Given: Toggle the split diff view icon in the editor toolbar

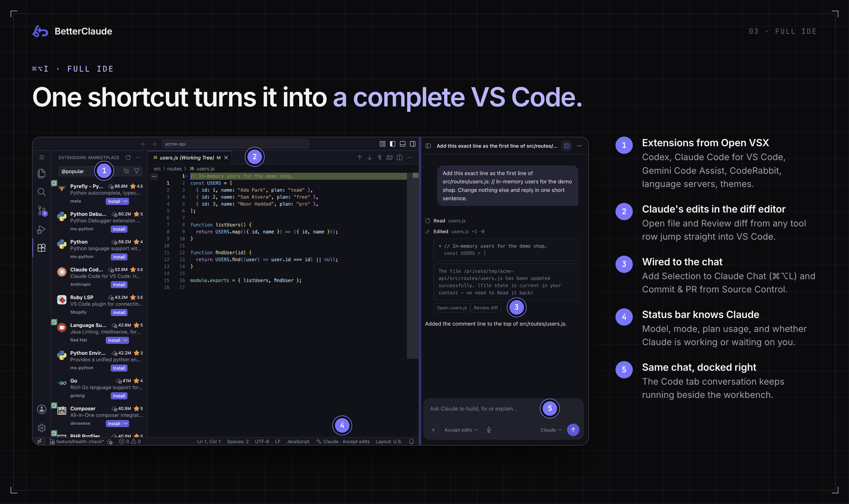Looking at the screenshot, I should pyautogui.click(x=399, y=157).
